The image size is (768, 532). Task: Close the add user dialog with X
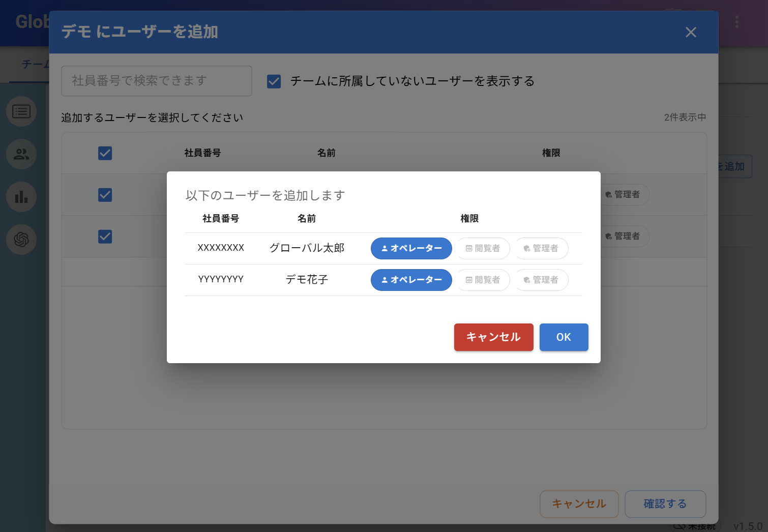[x=691, y=33]
